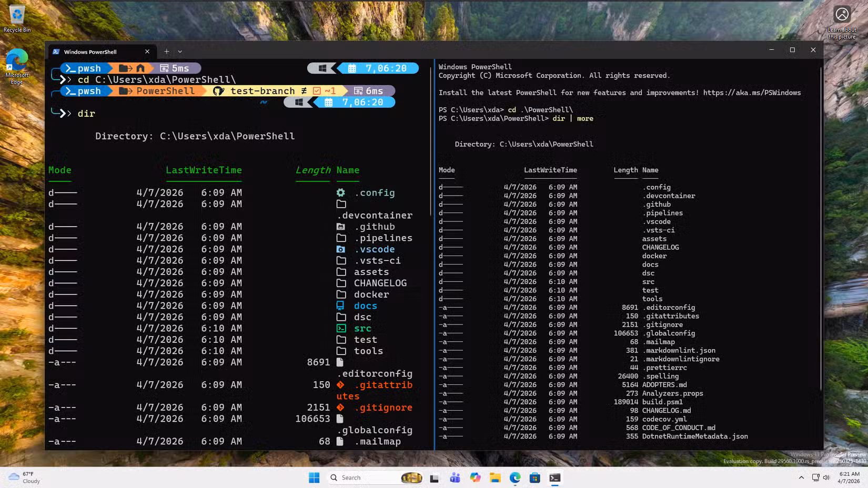Click the .mailmap file icon
This screenshot has width=868, height=488.
[x=340, y=441]
